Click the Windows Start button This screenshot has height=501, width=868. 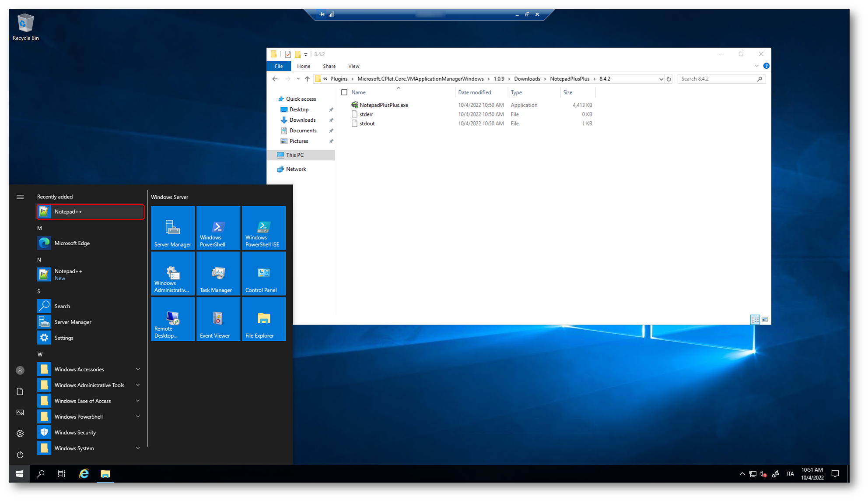coord(20,474)
